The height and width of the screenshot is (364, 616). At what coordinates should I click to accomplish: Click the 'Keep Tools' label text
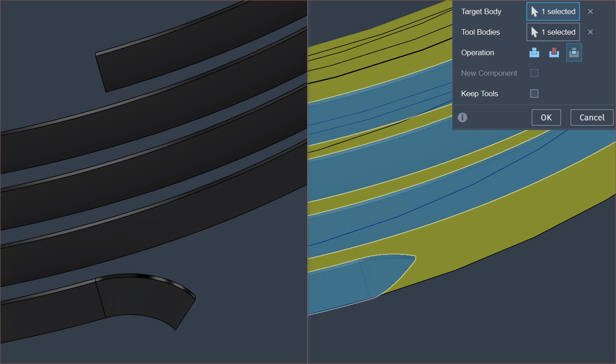[479, 94]
